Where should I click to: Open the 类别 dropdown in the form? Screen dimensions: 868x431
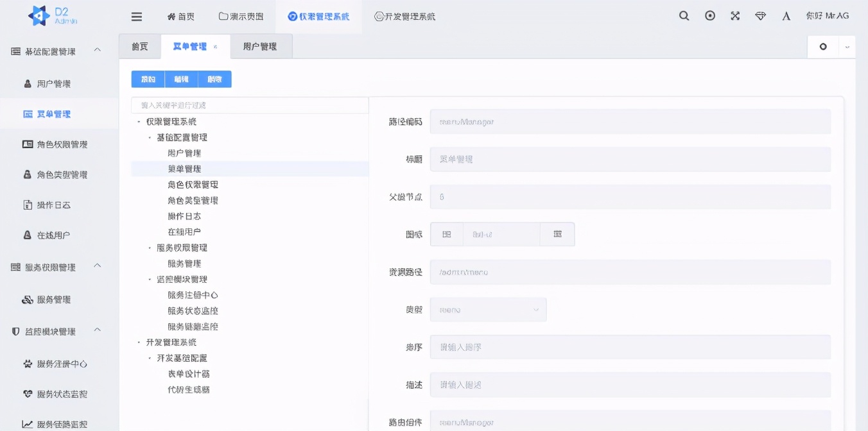488,309
